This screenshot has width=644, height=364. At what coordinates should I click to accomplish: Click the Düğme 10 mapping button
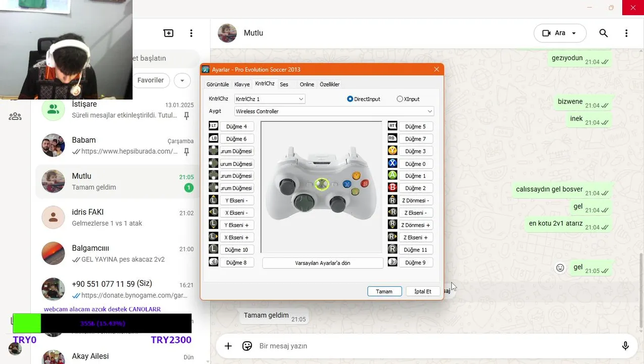pyautogui.click(x=236, y=250)
